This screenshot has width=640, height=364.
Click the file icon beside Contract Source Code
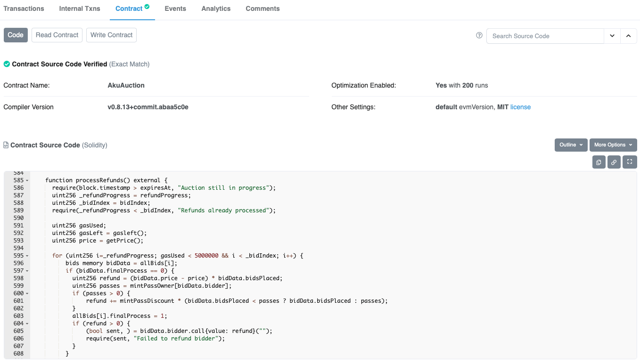click(6, 145)
